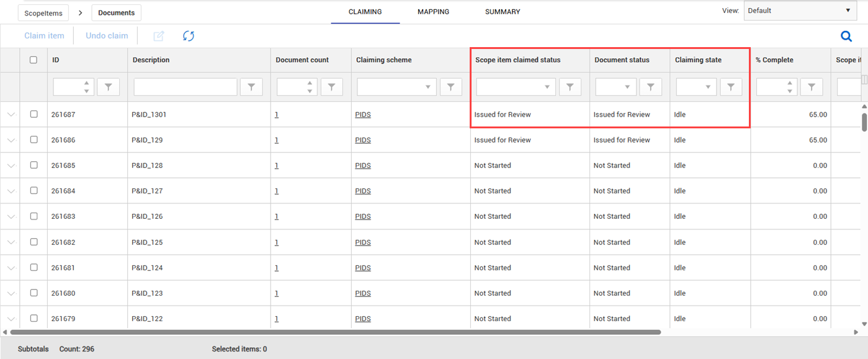Viewport: 868px width, 359px height.
Task: Switch to the Mapping tab
Action: pos(433,12)
